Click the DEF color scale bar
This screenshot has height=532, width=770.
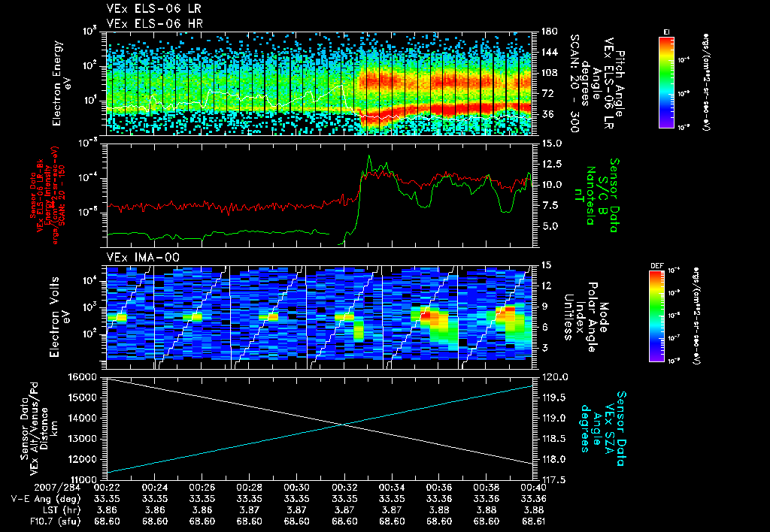point(657,316)
